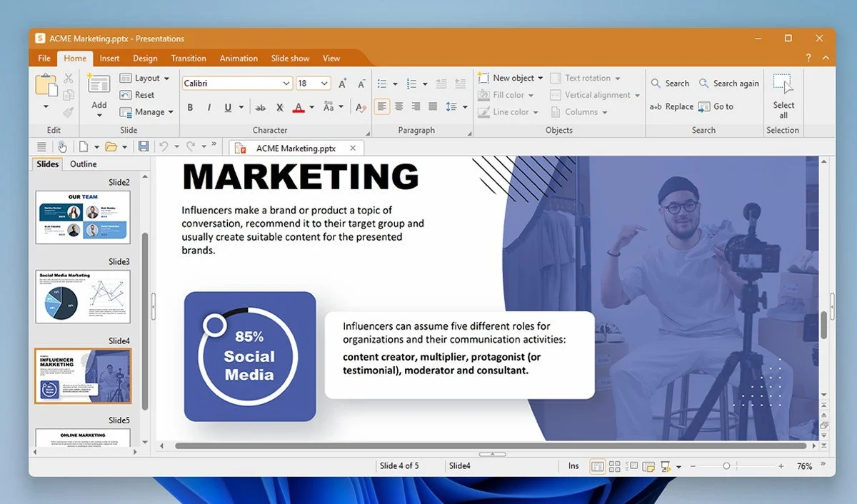Image resolution: width=857 pixels, height=504 pixels.
Task: Click the numbered list icon
Action: 413,84
